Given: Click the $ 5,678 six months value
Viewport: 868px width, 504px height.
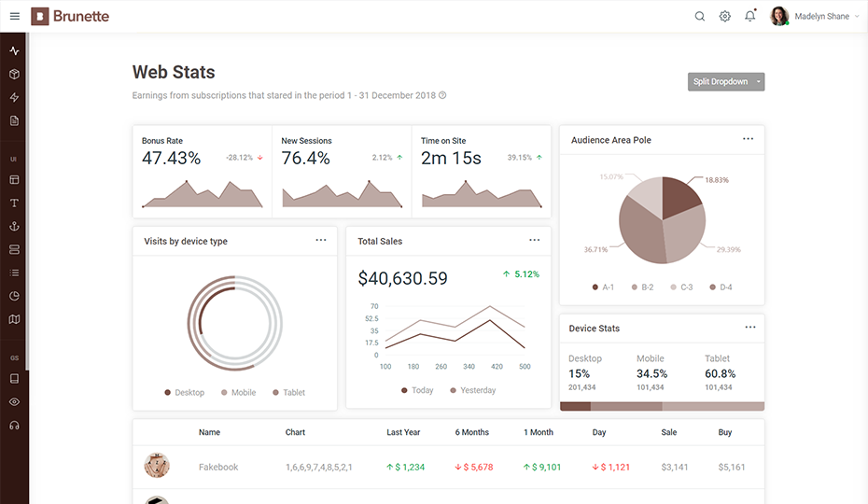Looking at the screenshot, I should coord(474,467).
